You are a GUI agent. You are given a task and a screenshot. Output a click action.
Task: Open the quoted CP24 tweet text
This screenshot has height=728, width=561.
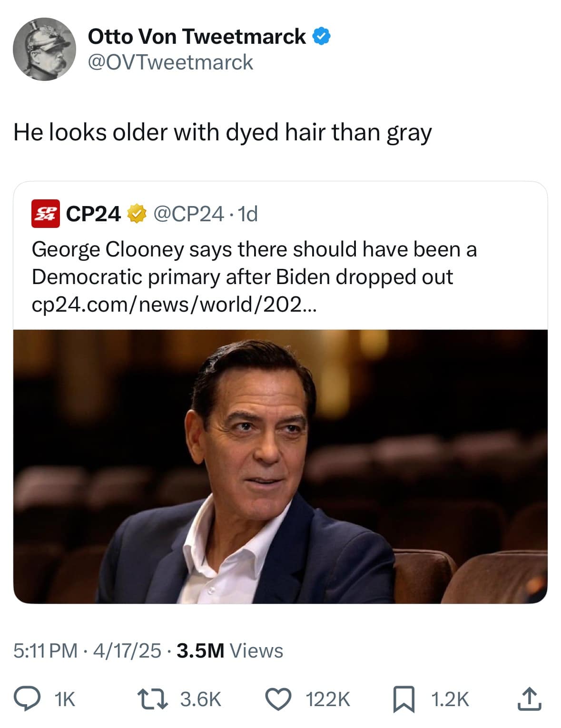[254, 263]
